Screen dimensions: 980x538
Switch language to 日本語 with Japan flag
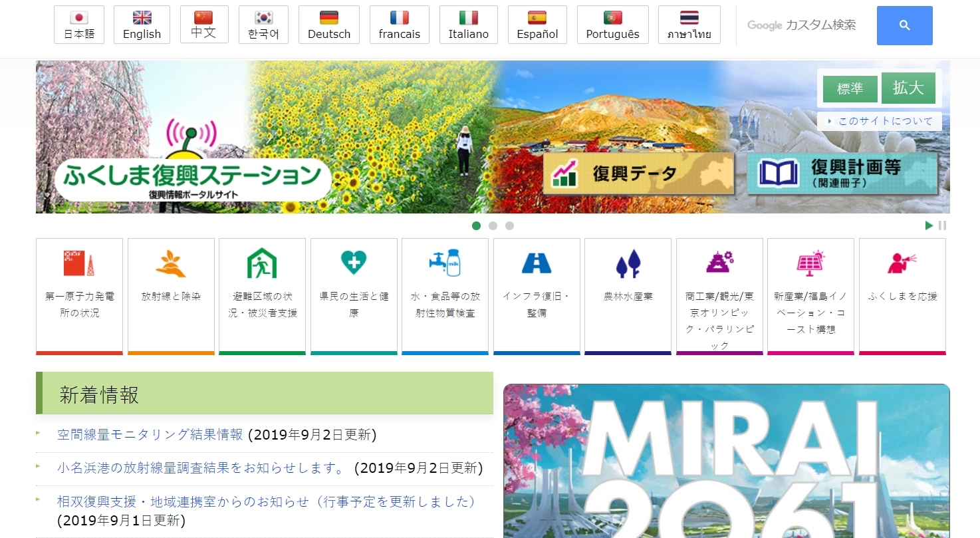pyautogui.click(x=79, y=25)
